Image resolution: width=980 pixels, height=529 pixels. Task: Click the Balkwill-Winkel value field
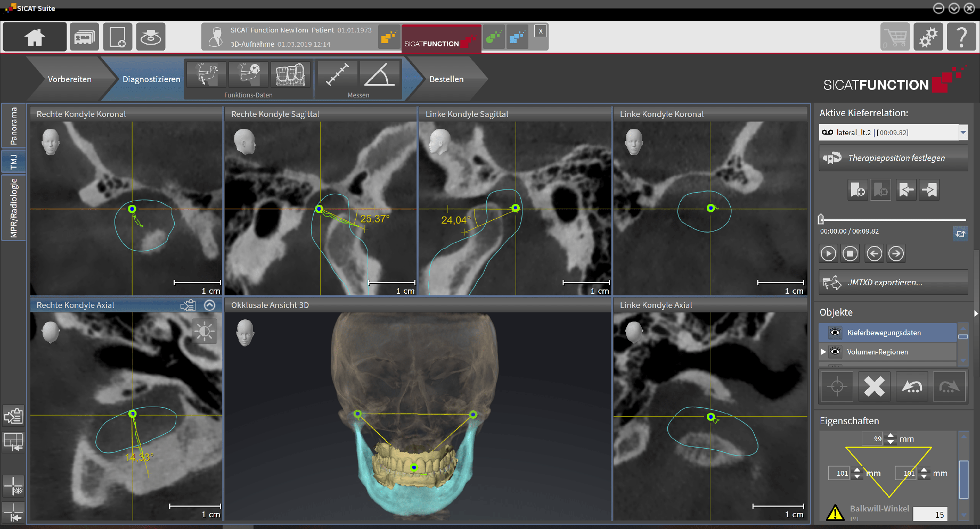pos(930,514)
